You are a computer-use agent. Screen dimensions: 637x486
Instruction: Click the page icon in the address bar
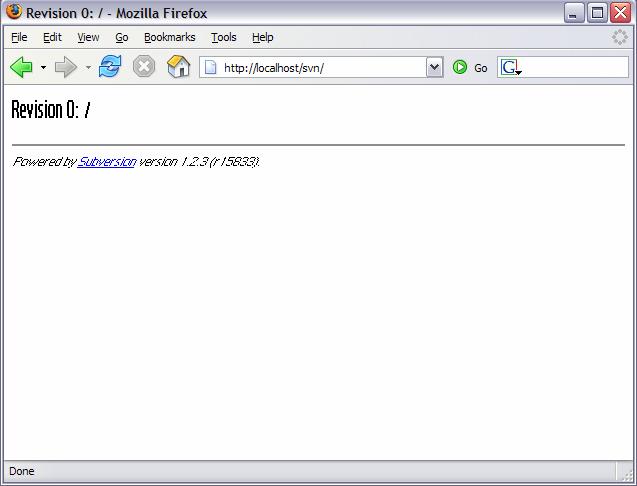tap(210, 67)
